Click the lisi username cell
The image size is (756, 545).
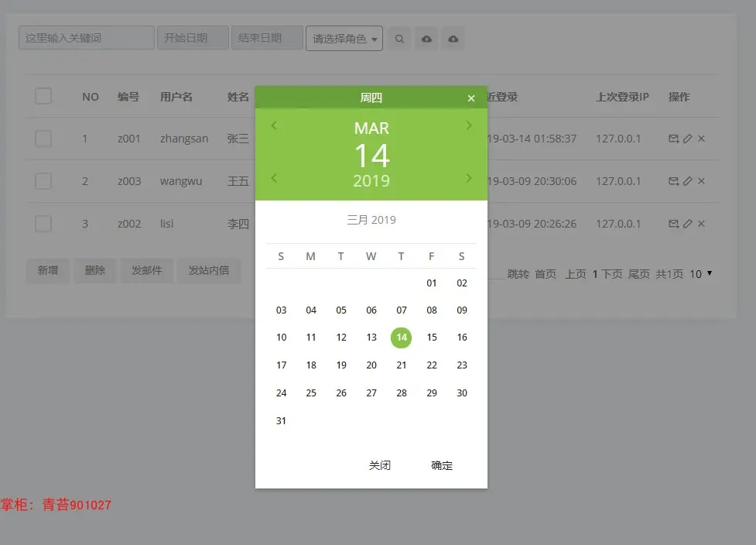(166, 224)
